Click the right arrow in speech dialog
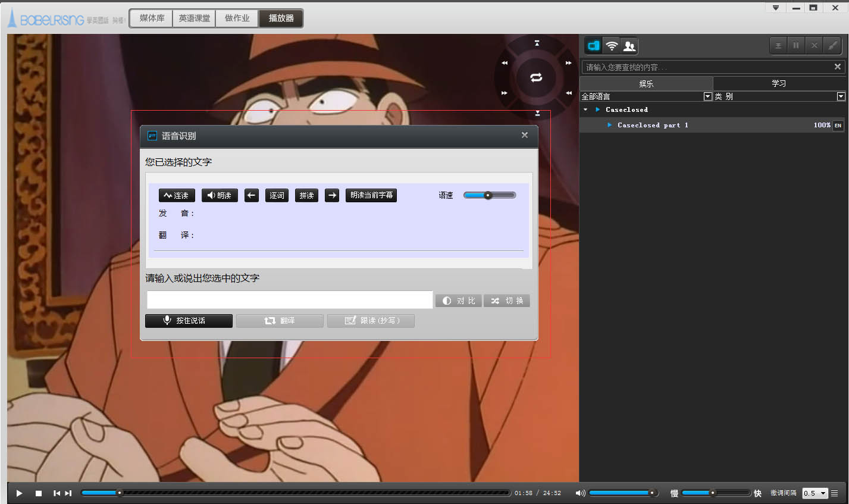849x504 pixels. point(332,195)
